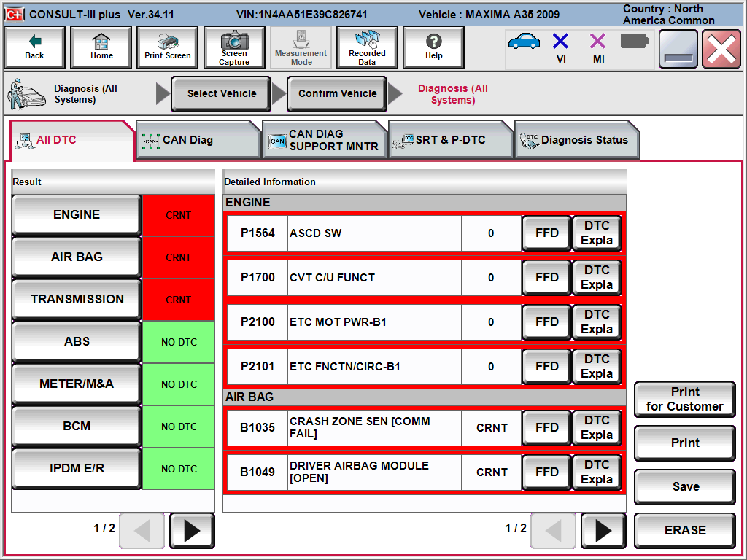Image resolution: width=747 pixels, height=560 pixels.
Task: Select the IPDM E/R system result
Action: click(x=77, y=469)
